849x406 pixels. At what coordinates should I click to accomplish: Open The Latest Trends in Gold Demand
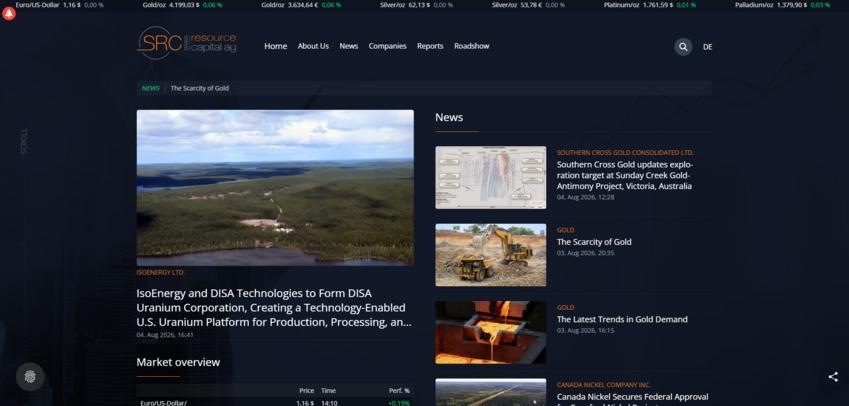pyautogui.click(x=622, y=319)
